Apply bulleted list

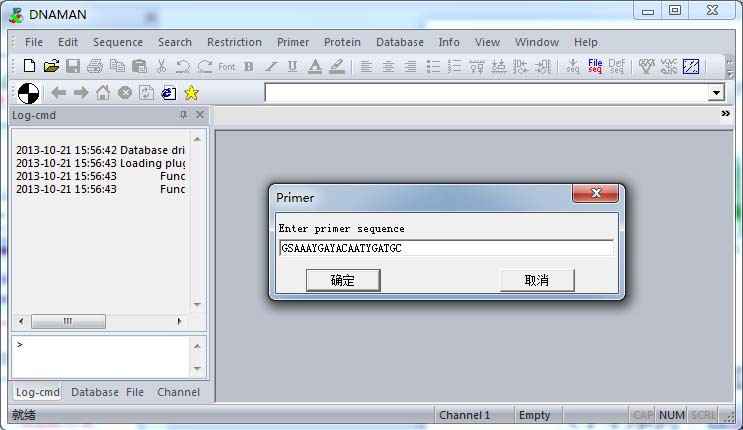click(433, 66)
